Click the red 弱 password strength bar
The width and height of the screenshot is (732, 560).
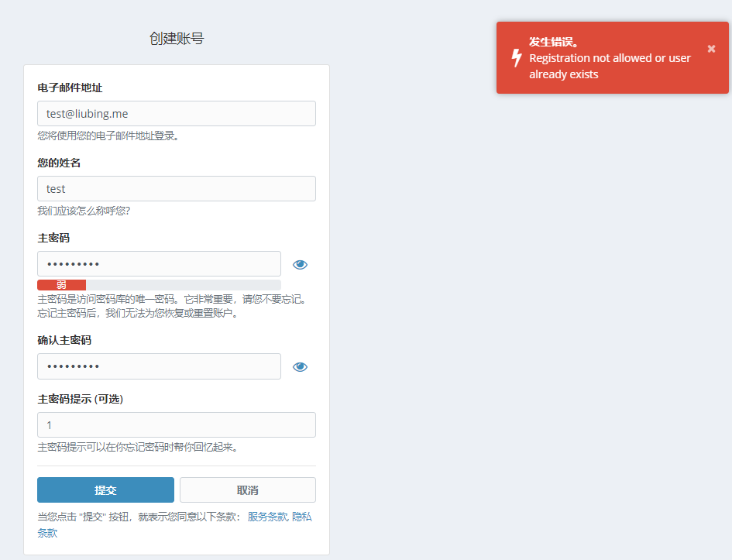(61, 285)
